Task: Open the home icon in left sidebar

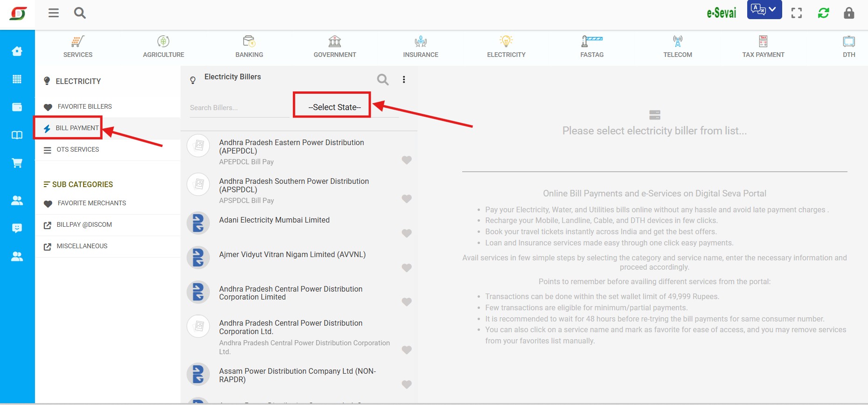Action: pos(17,51)
